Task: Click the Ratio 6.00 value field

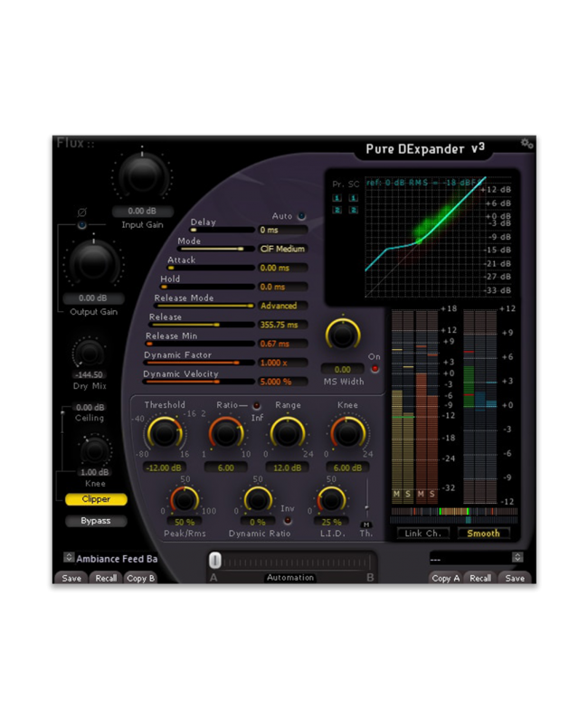Action: click(226, 468)
